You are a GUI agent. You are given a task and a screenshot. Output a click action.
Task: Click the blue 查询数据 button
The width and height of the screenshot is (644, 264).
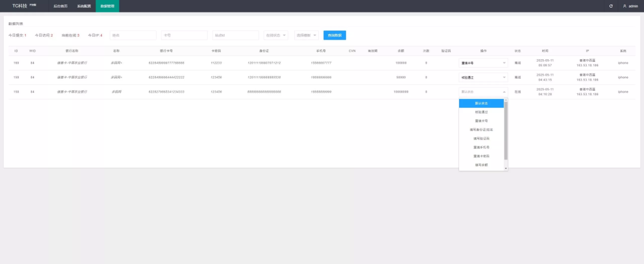click(335, 35)
